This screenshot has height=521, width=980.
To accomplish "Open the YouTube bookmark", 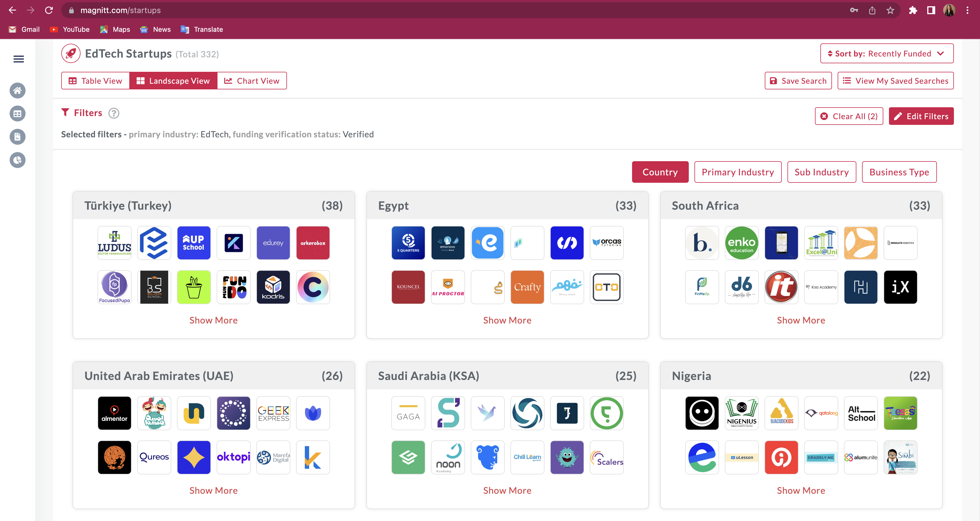I will click(70, 29).
